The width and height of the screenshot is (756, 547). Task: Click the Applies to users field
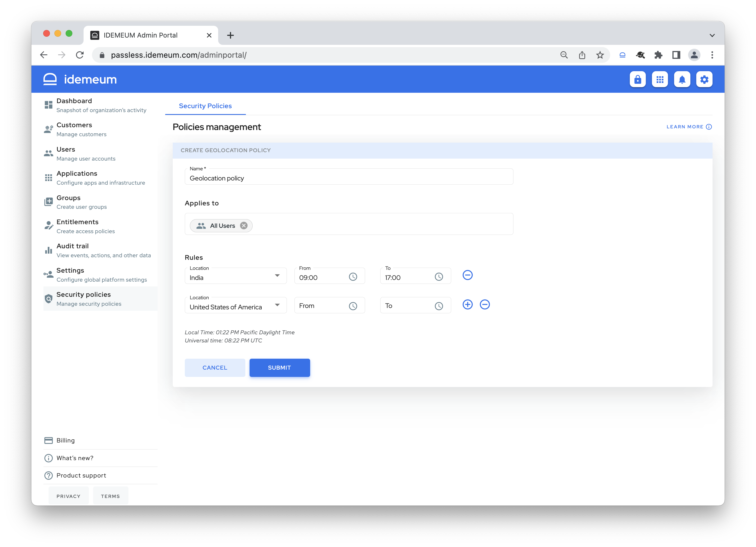coord(349,224)
